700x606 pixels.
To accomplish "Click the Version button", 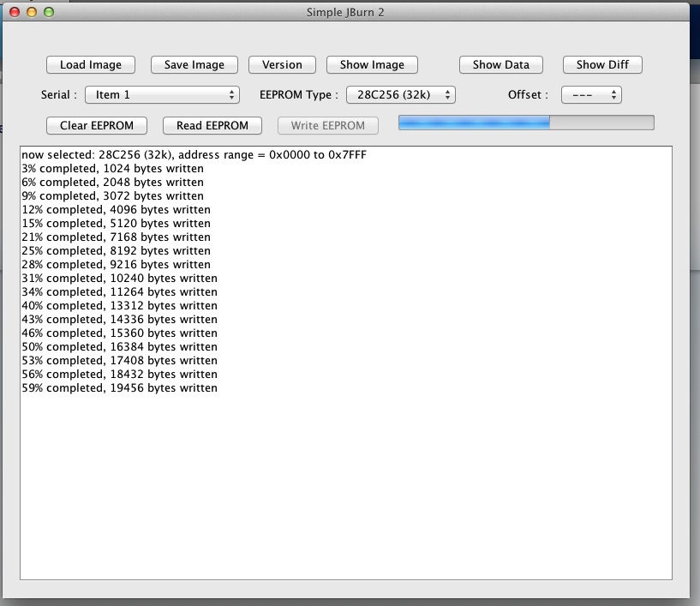I will (282, 65).
